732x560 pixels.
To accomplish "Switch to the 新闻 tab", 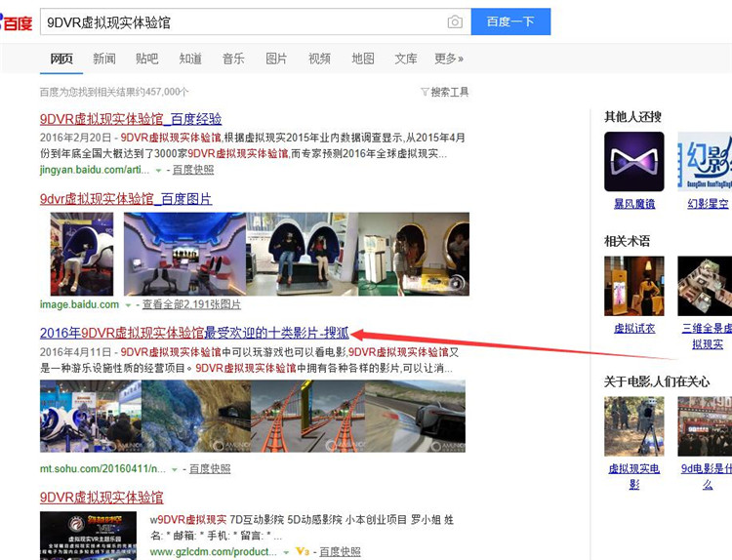I will click(104, 59).
